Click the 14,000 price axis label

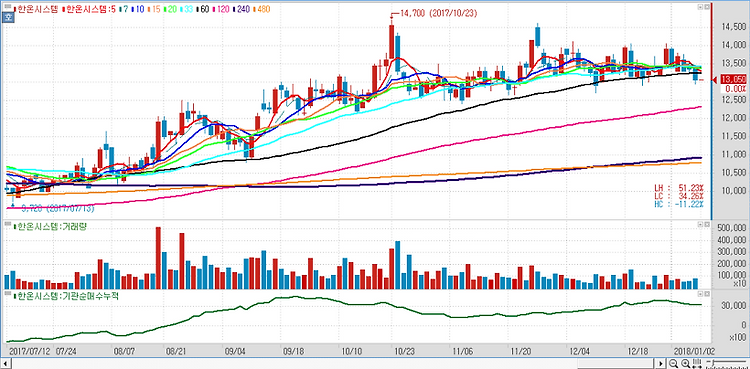click(x=733, y=45)
